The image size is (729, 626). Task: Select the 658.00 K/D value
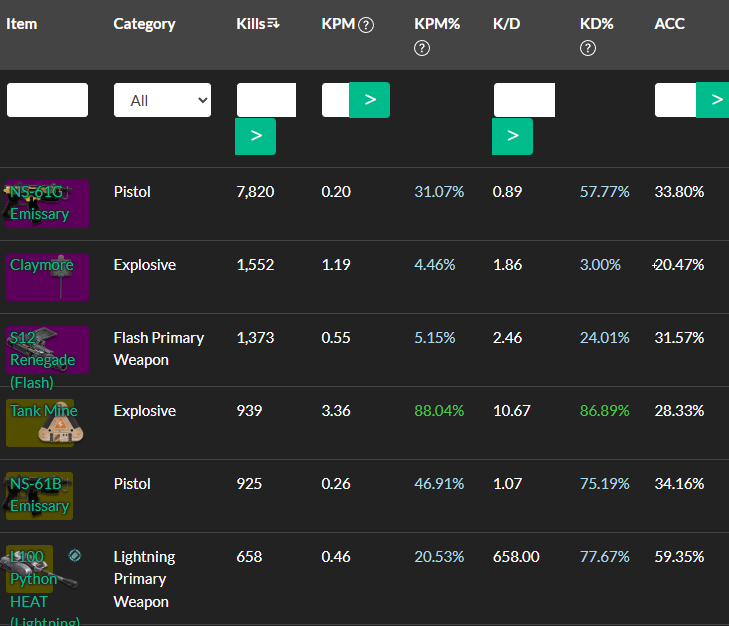point(516,557)
